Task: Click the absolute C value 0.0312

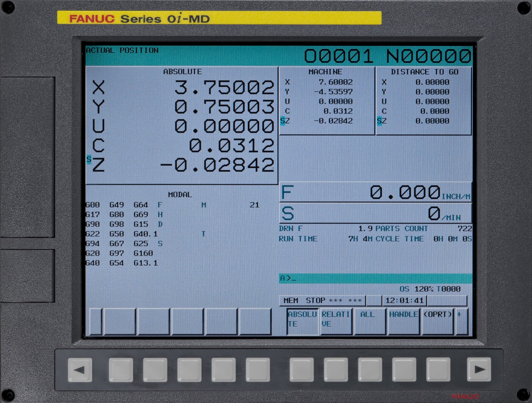Action: click(232, 146)
